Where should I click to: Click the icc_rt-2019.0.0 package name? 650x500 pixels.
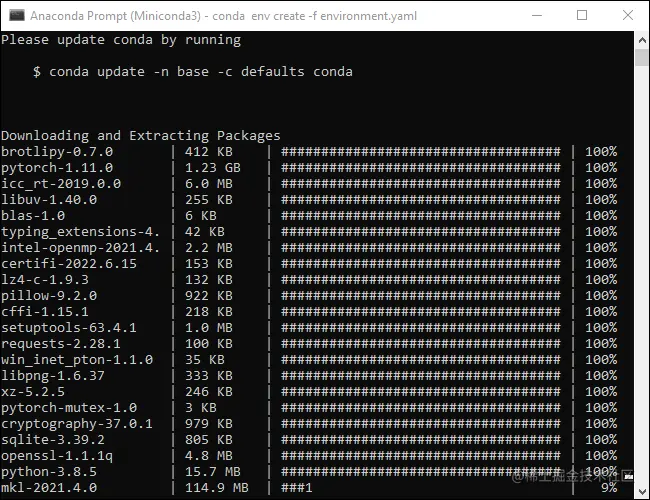61,184
